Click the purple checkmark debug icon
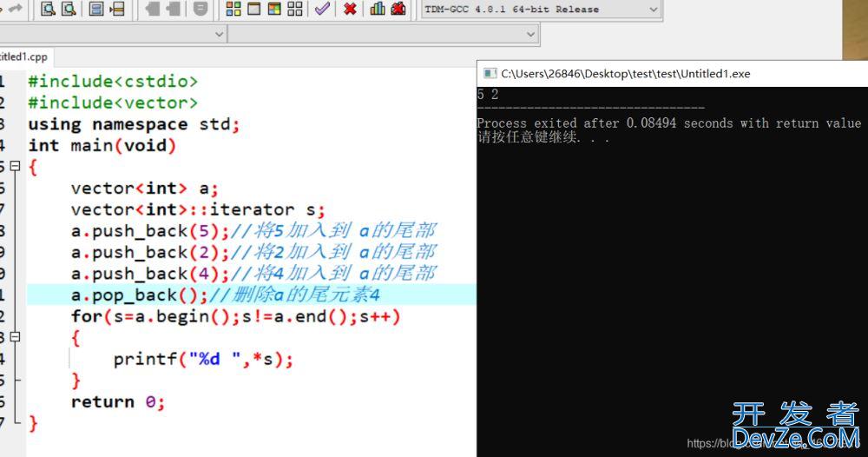The image size is (868, 457). [322, 9]
